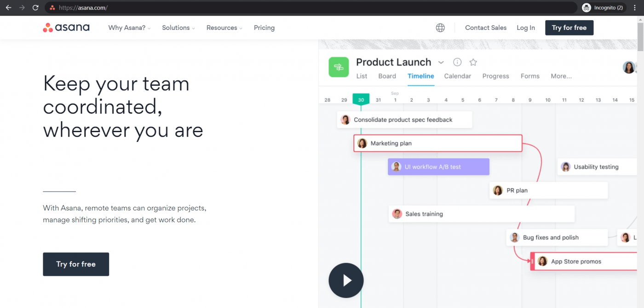This screenshot has height=308, width=644.
Task: Open the Resources dropdown menu
Action: [224, 28]
